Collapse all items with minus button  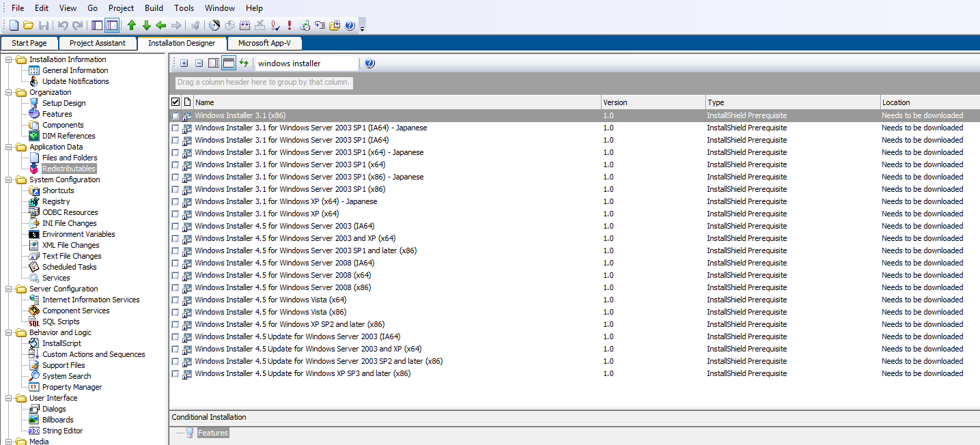[199, 63]
